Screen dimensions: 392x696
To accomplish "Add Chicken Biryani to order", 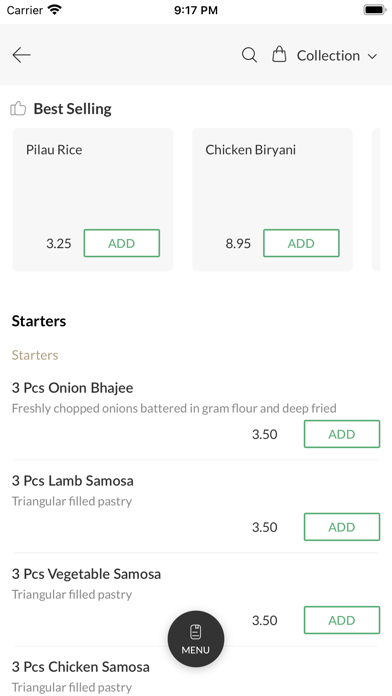I will (301, 243).
